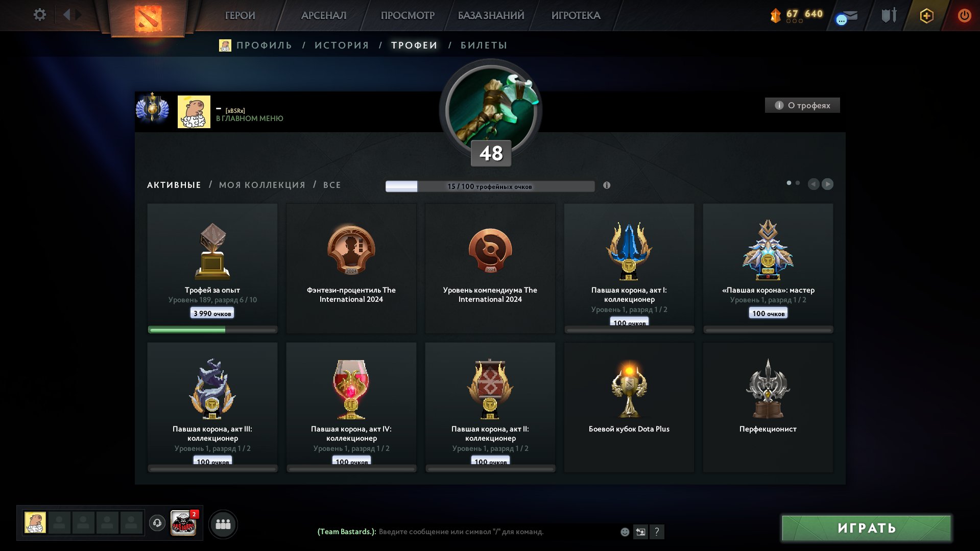Open Dota Plus shield icon
Screen dimensions: 980x551
926,16
